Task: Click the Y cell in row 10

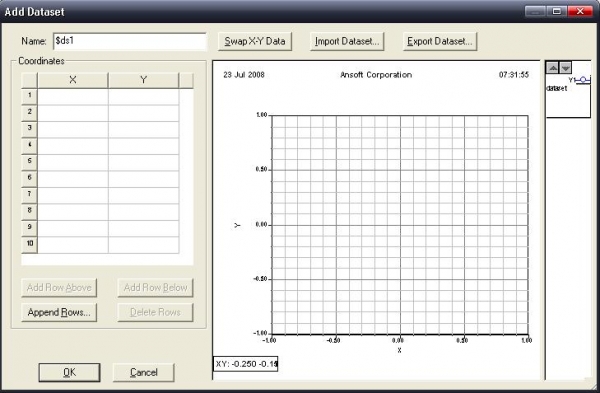Action: pos(143,245)
